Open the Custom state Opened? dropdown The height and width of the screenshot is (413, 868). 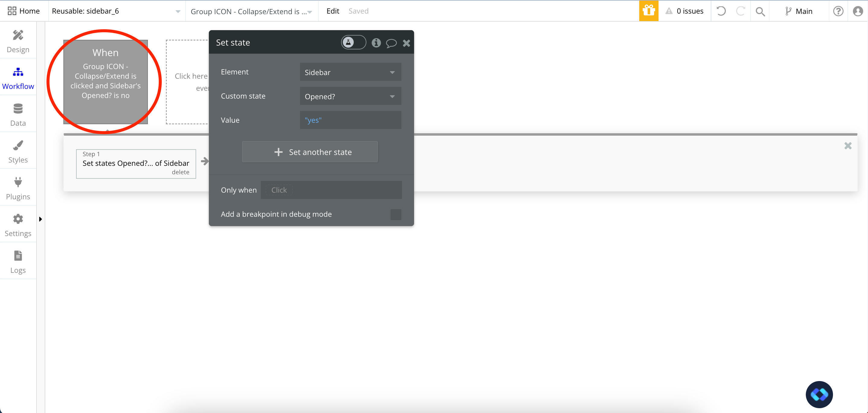(350, 96)
